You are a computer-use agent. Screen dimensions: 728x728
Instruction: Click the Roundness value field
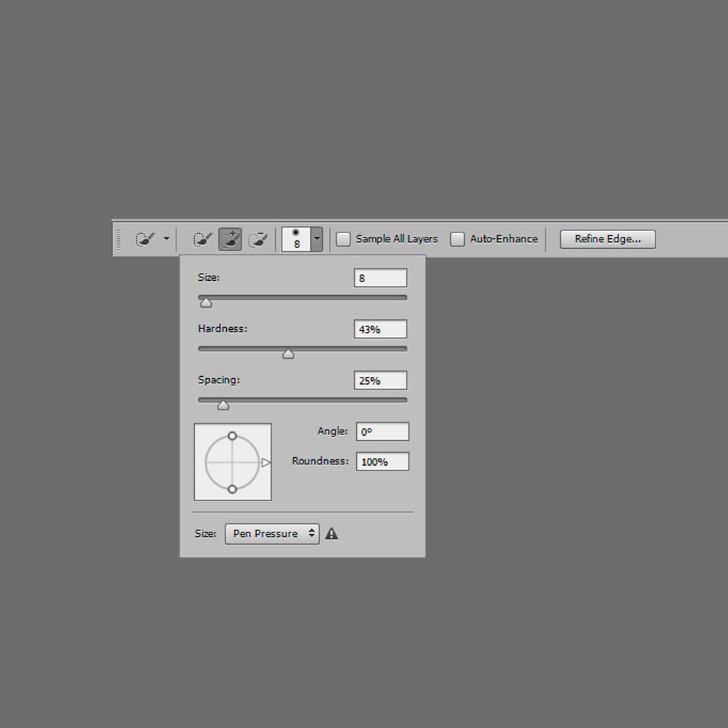pos(382,461)
